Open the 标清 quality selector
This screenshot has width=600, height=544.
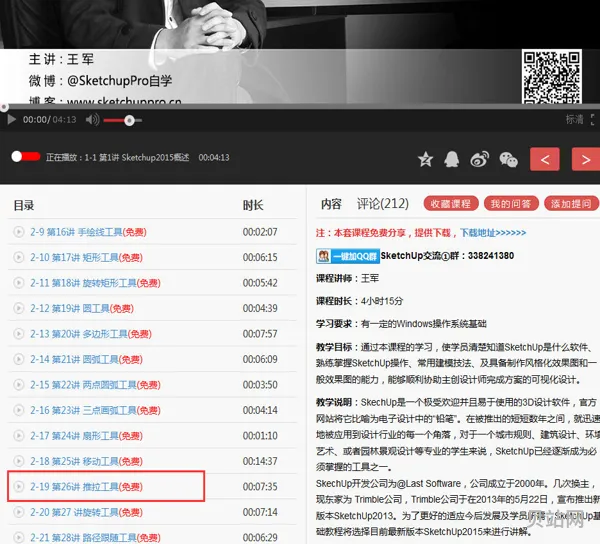(x=574, y=119)
